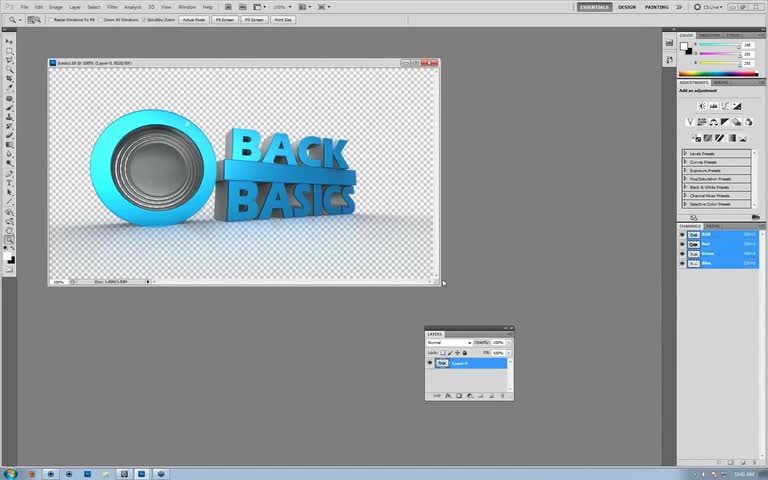This screenshot has height=480, width=768.
Task: Select the Pen tool
Action: (x=9, y=174)
